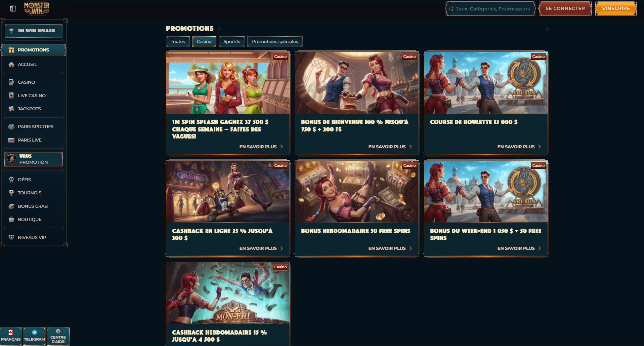Open Bonus Crab from the sidebar
Image resolution: width=644 pixels, height=346 pixels.
click(12, 206)
